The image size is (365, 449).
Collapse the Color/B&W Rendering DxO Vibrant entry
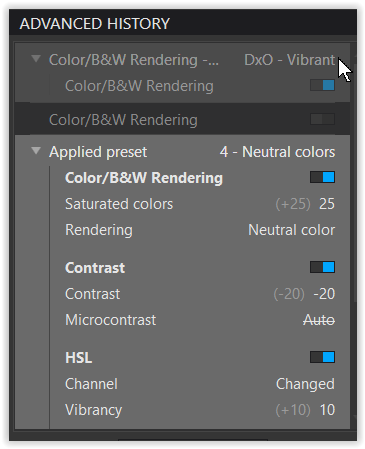pyautogui.click(x=36, y=59)
